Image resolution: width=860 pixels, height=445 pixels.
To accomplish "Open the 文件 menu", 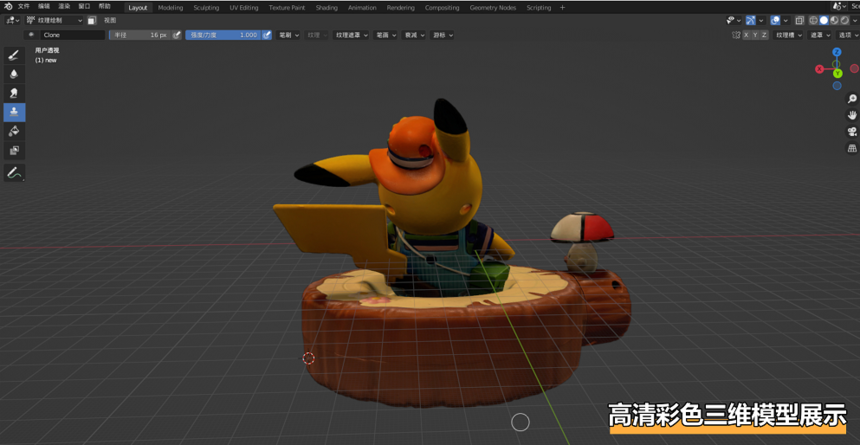I will 23,7.
